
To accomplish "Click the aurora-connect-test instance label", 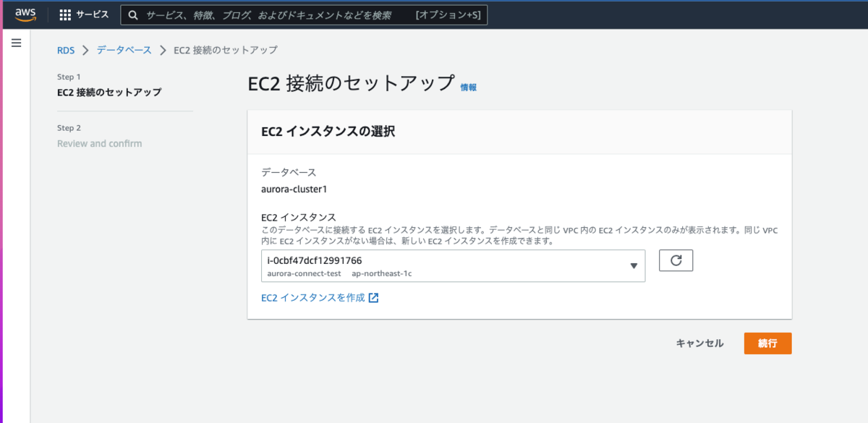I will coord(304,274).
